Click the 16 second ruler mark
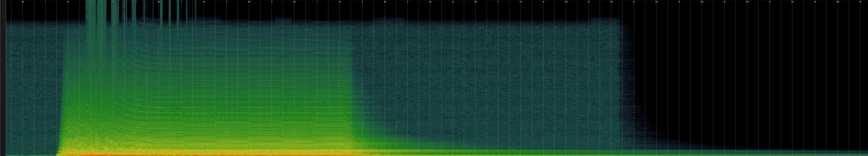The height and width of the screenshot is (156, 868). pyautogui.click(x=724, y=2)
